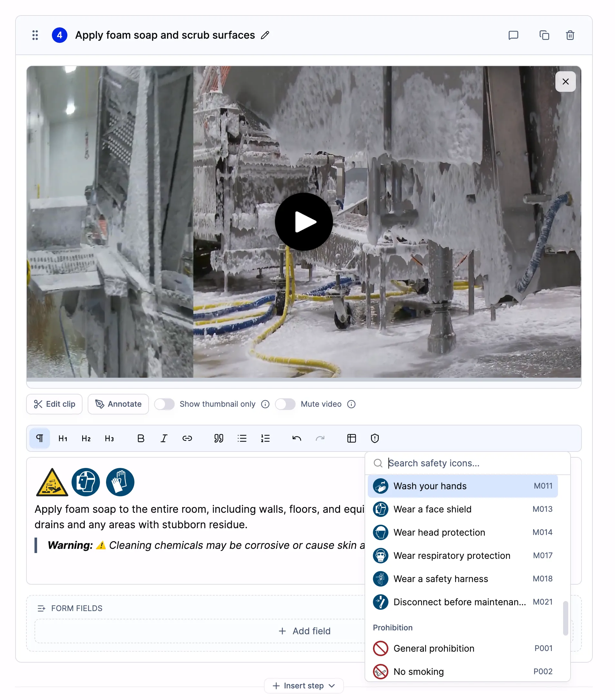Select No smoking P002
The width and height of the screenshot is (615, 700).
tap(463, 672)
